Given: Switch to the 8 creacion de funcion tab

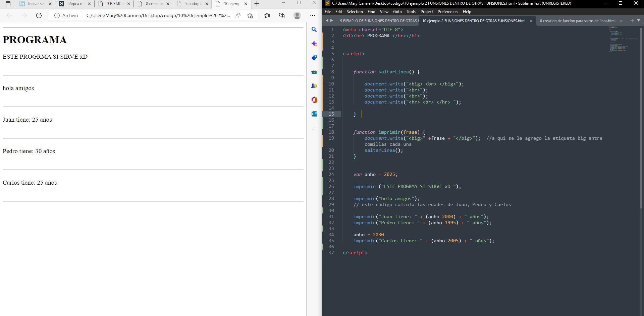Looking at the screenshot, I should click(577, 21).
